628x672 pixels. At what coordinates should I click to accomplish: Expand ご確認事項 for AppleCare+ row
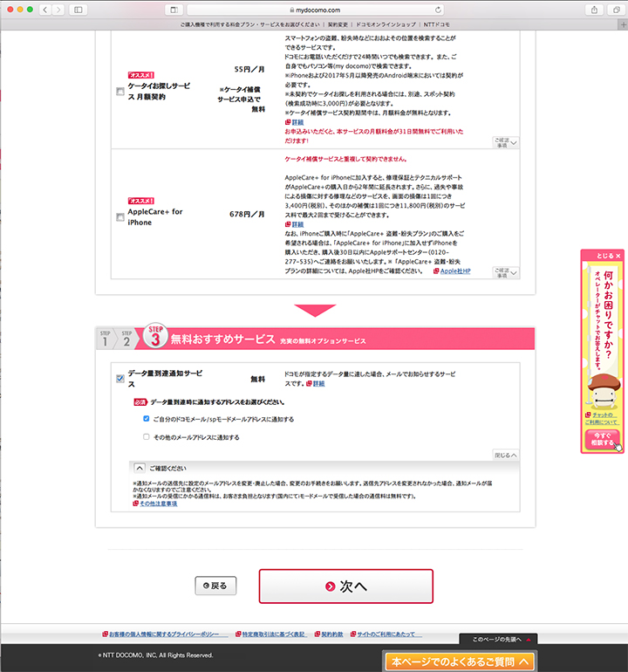506,272
